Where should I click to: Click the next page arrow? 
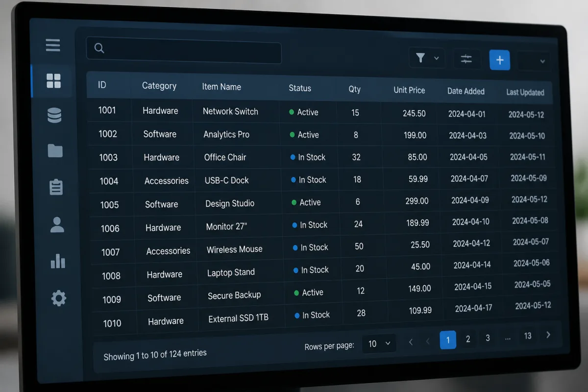548,335
